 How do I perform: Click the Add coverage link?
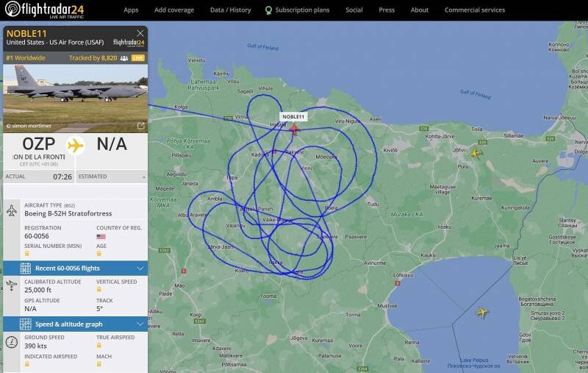[x=174, y=10]
